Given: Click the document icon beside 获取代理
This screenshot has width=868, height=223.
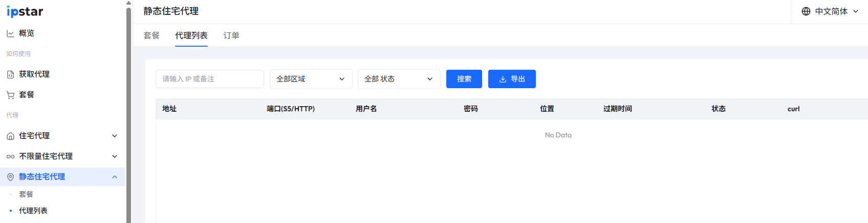Looking at the screenshot, I should tap(10, 74).
